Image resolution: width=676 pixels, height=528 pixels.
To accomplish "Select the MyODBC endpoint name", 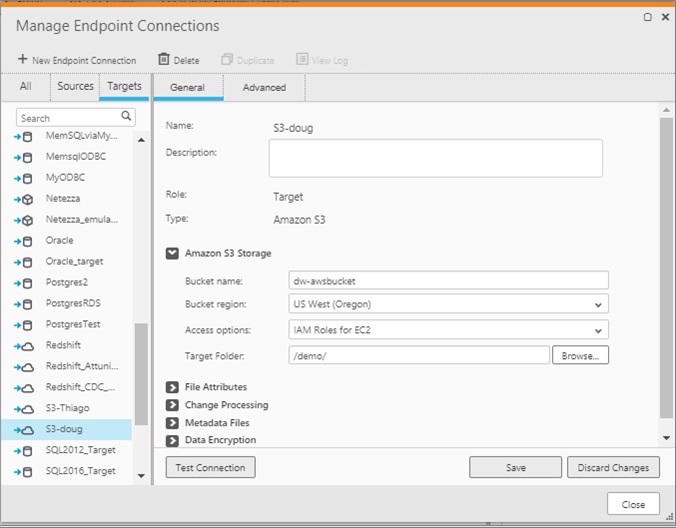I will pyautogui.click(x=65, y=178).
